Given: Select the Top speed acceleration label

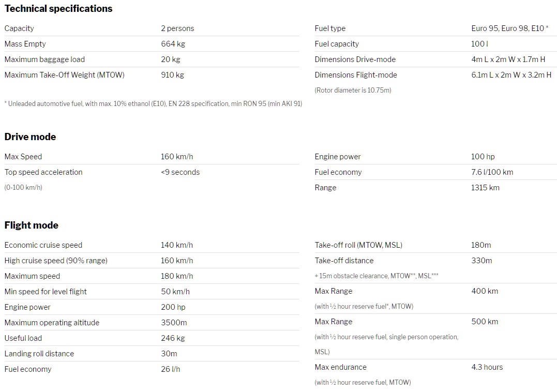Looking at the screenshot, I should tap(43, 172).
